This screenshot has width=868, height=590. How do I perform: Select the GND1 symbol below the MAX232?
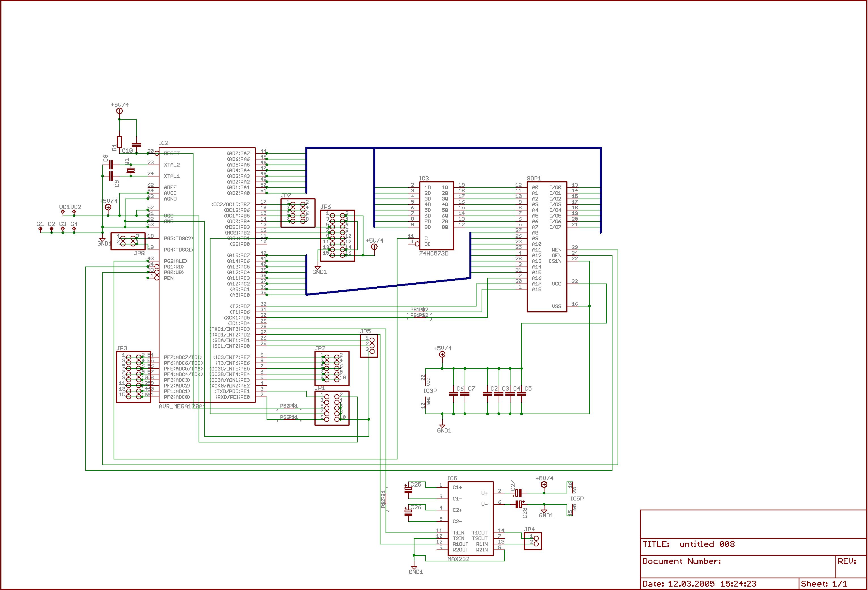click(414, 568)
